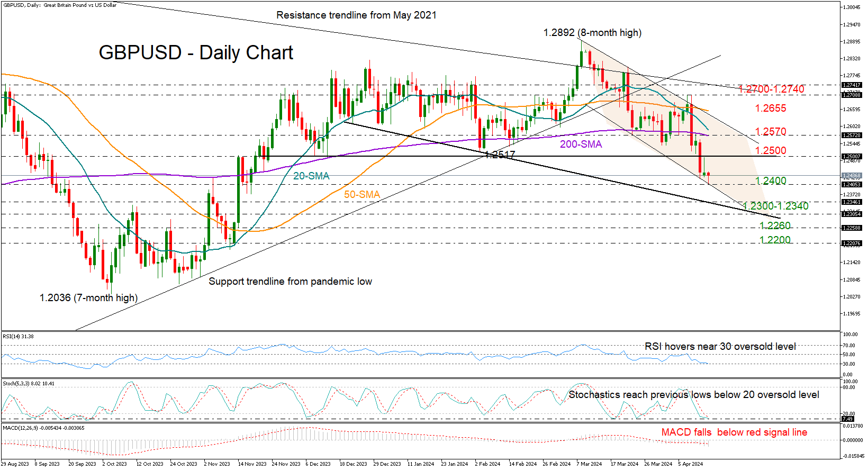
Task: Click the '1.2036 (7-month high)' label
Action: pos(88,297)
